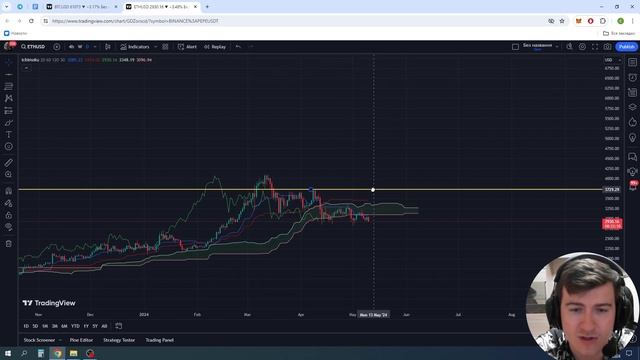The height and width of the screenshot is (360, 640).
Task: Open the ETHUSD symbol search
Action: (33, 47)
